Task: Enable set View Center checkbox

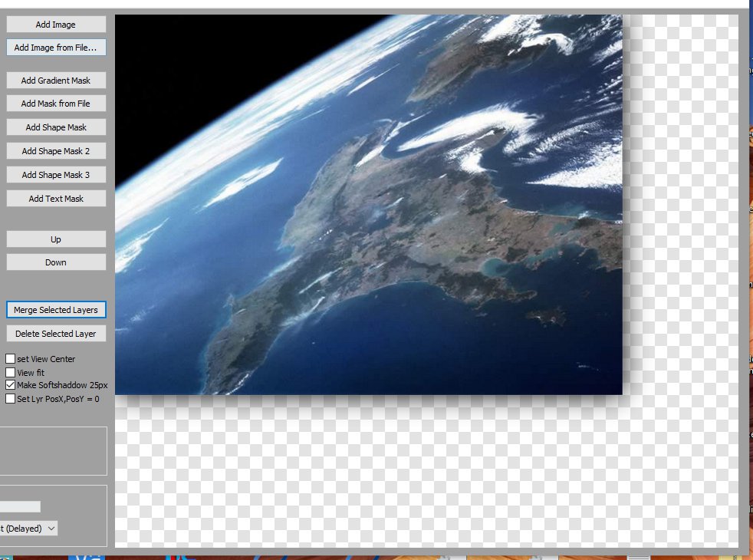Action: (x=10, y=359)
